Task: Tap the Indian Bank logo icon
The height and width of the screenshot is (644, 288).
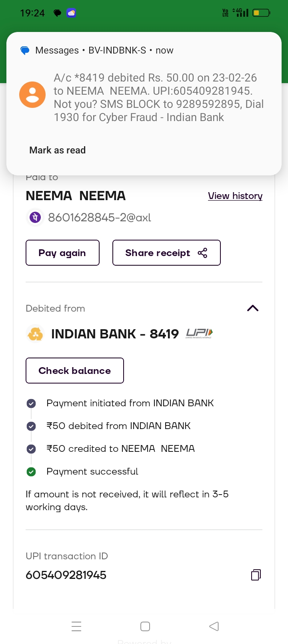Action: click(35, 334)
